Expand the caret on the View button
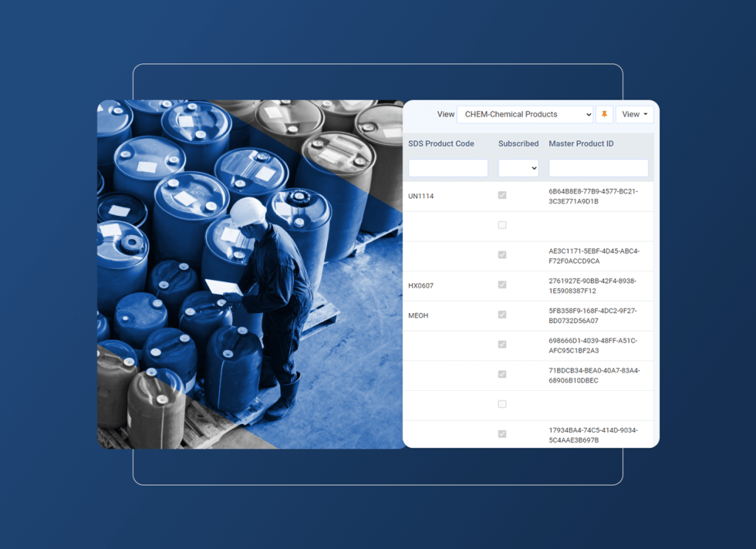Viewport: 756px width, 549px height. (x=645, y=114)
